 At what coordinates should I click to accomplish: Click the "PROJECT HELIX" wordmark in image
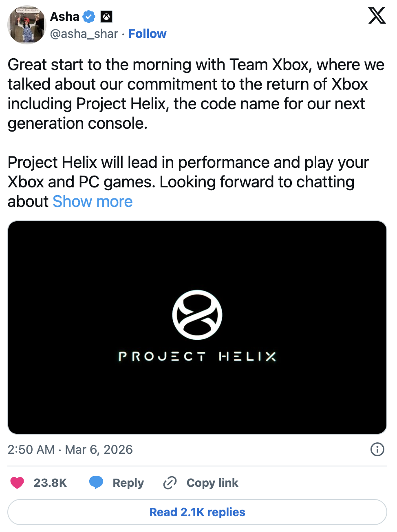pyautogui.click(x=197, y=357)
